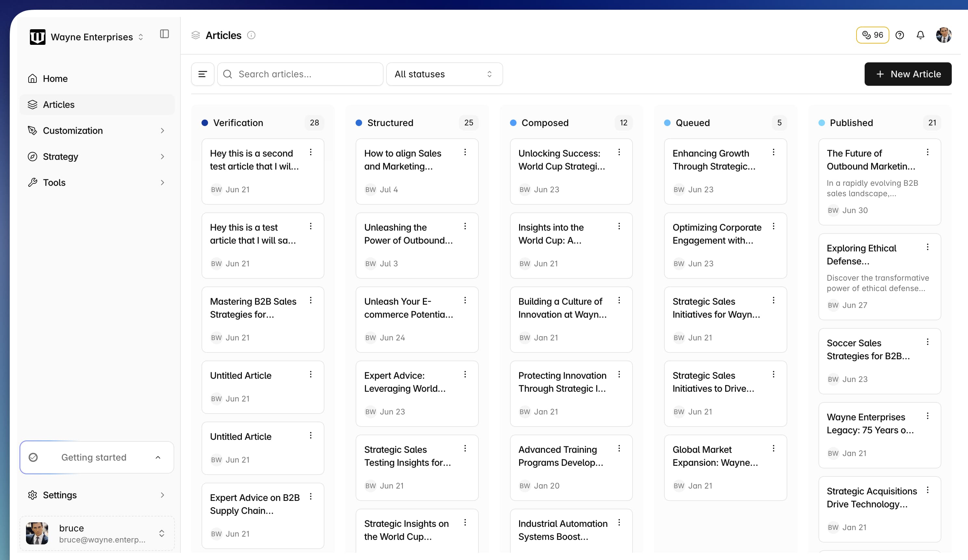Image resolution: width=968 pixels, height=560 pixels.
Task: Open options menu for Unlocking Success article
Action: coord(619,152)
